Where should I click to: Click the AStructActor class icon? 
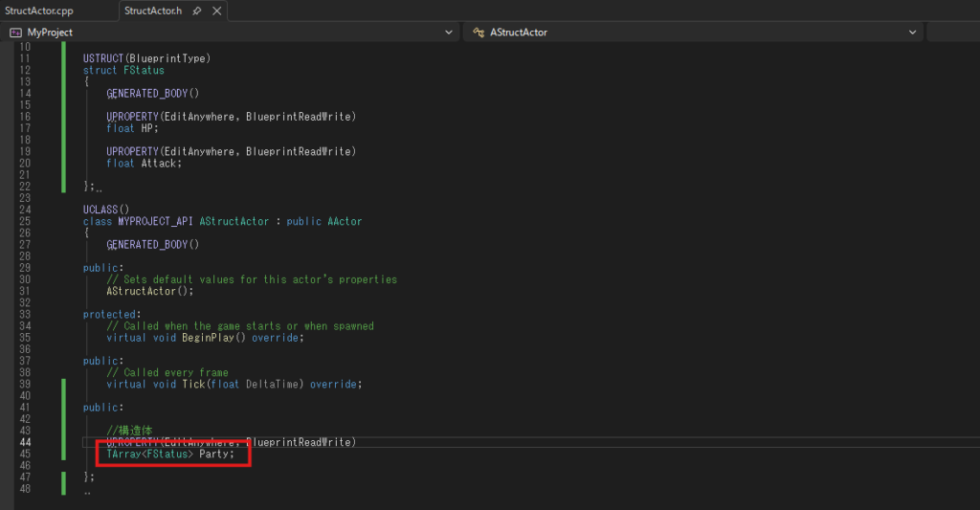(x=478, y=33)
